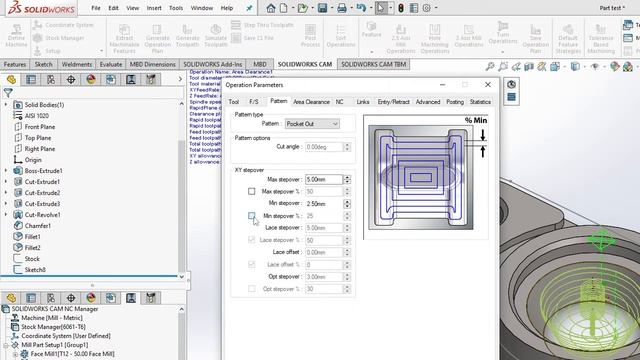The image size is (640, 360).
Task: Expand the feature tree tabs chevron arrow
Action: coord(180,79)
